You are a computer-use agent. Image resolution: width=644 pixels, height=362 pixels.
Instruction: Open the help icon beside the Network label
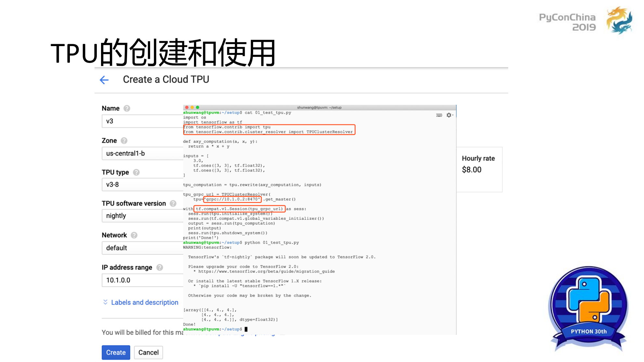coord(134,235)
